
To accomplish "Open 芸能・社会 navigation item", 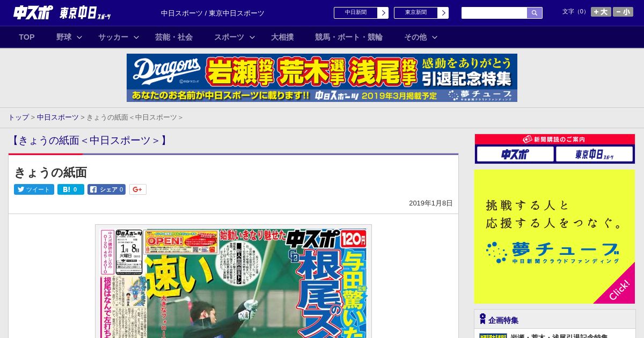I will [174, 37].
